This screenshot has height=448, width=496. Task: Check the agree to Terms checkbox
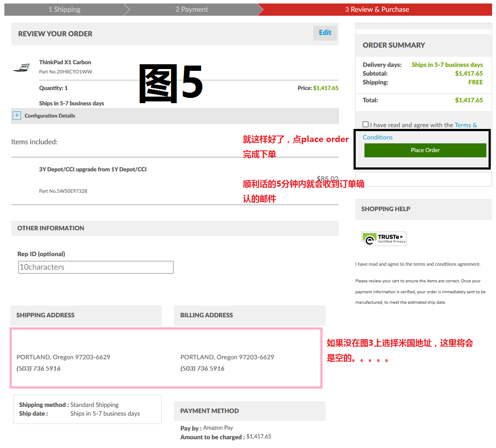[365, 125]
